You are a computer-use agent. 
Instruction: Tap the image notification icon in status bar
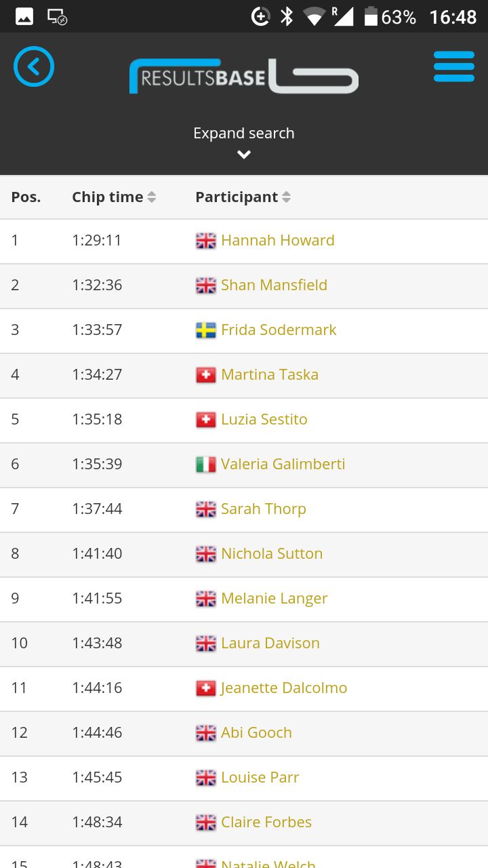24,16
